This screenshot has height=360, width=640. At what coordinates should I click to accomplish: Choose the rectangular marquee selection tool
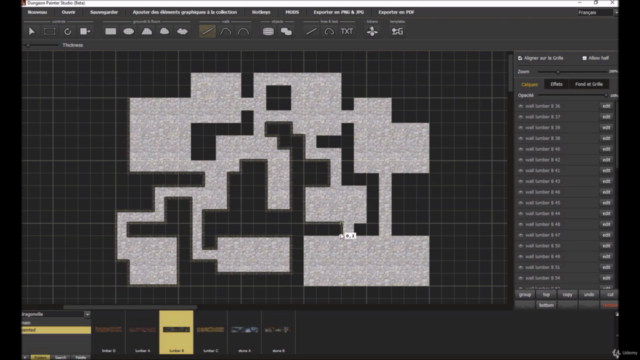pos(49,31)
